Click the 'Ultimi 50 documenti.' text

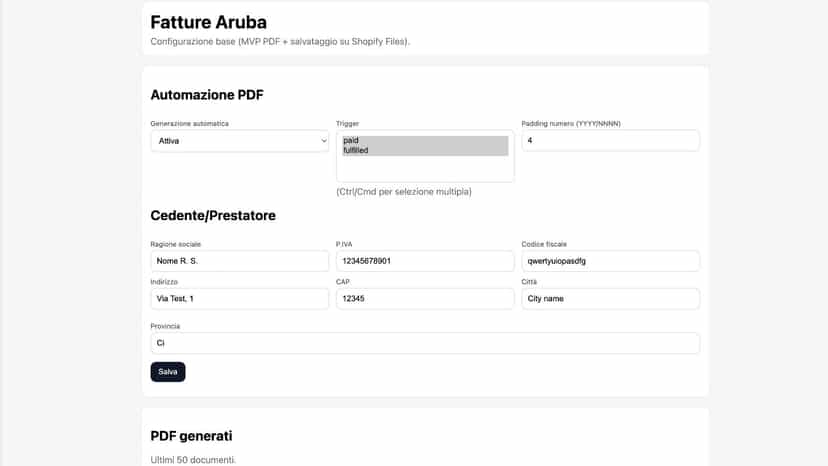[x=193, y=460]
